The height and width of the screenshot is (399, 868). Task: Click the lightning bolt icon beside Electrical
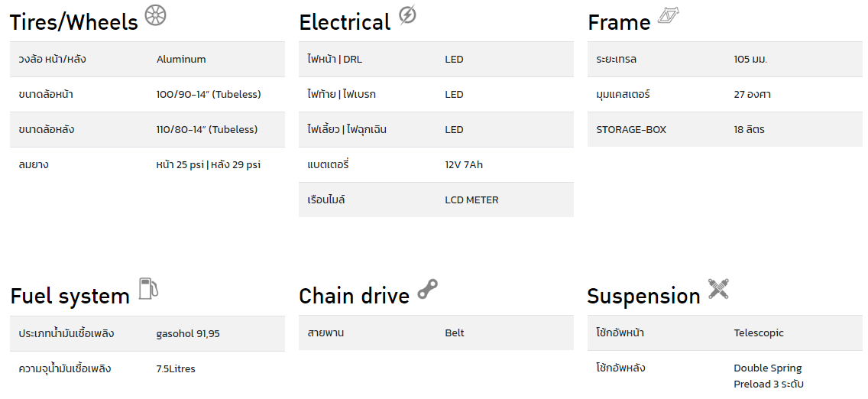[x=407, y=15]
